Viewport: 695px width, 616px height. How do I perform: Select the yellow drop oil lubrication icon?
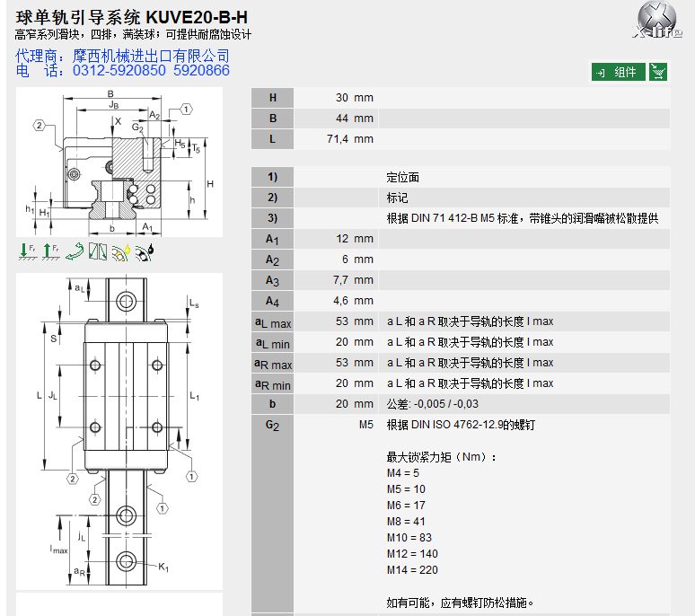121,252
